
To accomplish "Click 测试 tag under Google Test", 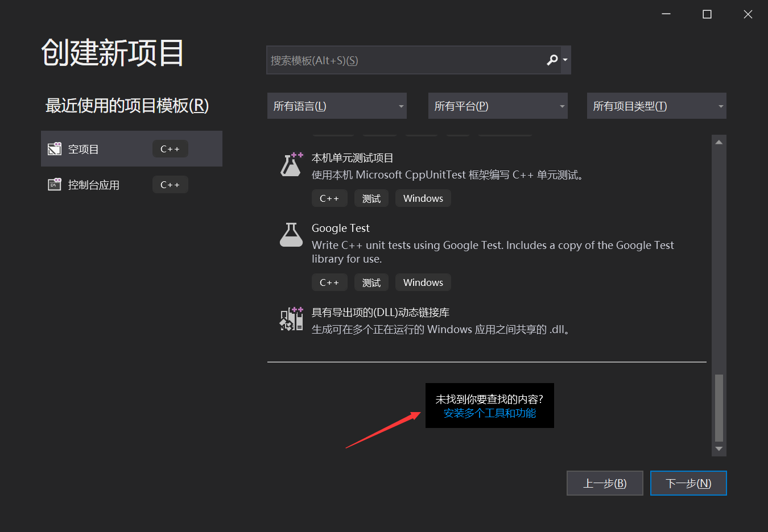I will [x=371, y=282].
